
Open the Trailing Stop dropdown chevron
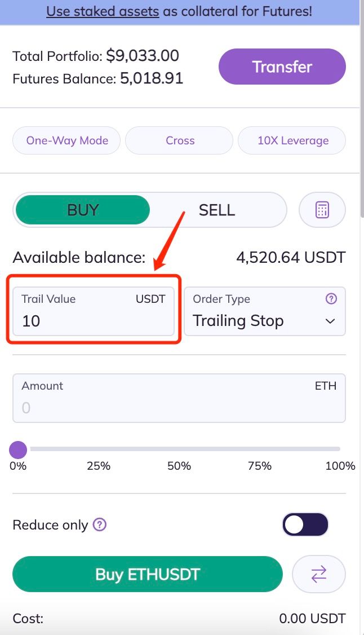tap(330, 321)
